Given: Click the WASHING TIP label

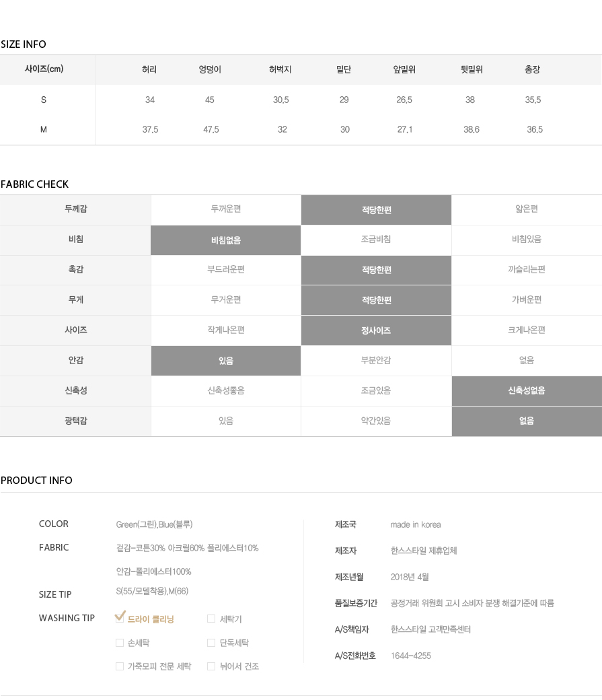Looking at the screenshot, I should click(67, 619).
